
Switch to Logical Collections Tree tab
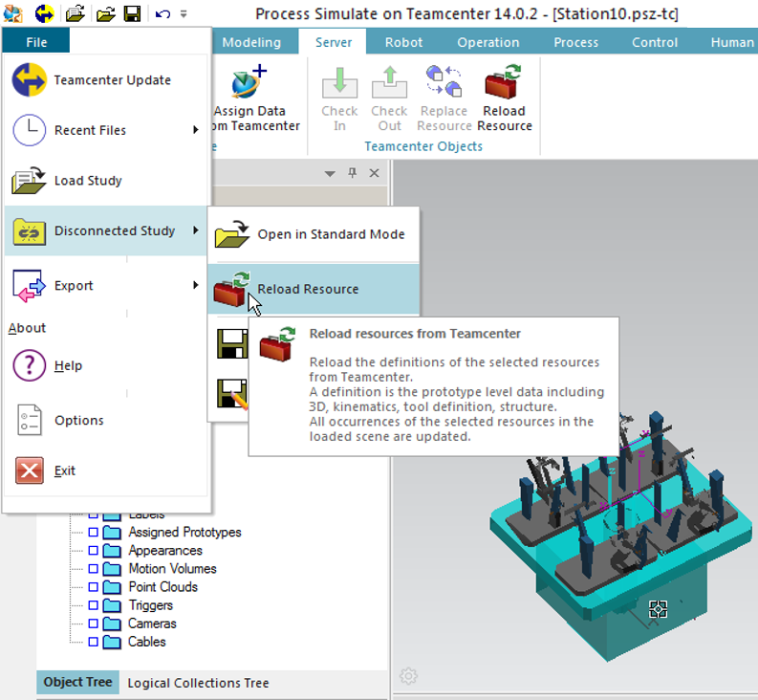[198, 683]
